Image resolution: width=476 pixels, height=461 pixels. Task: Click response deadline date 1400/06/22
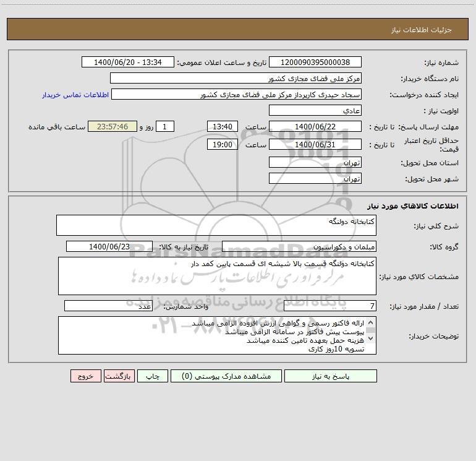tap(315, 126)
